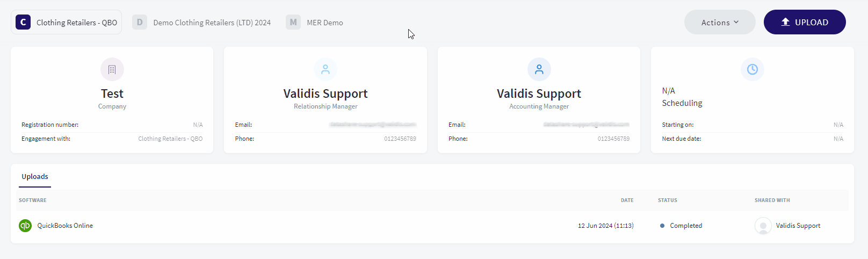Click the Validis Support Accounting Manager heading
Image resolution: width=868 pixels, height=259 pixels.
[x=539, y=93]
